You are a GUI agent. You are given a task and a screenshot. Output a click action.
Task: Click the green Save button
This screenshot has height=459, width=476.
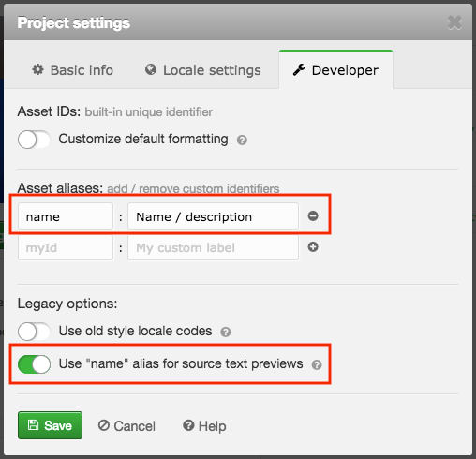50,425
